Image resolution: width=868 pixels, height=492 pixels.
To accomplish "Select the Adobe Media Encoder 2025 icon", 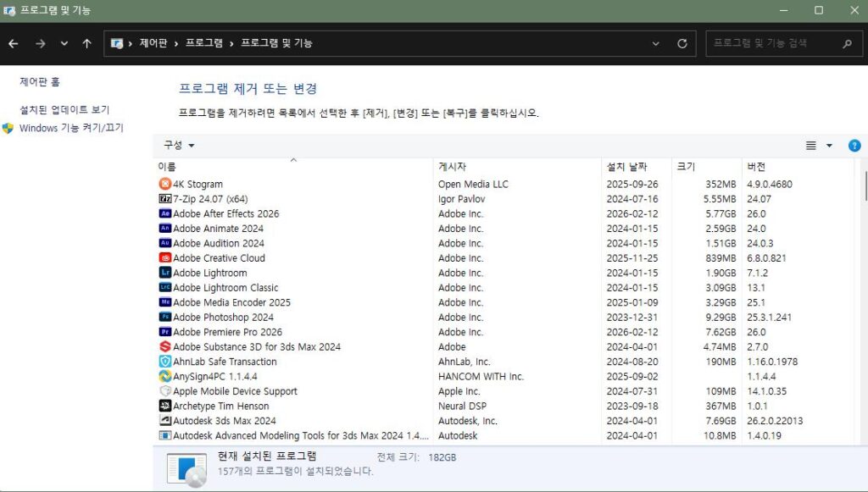I will click(x=165, y=301).
